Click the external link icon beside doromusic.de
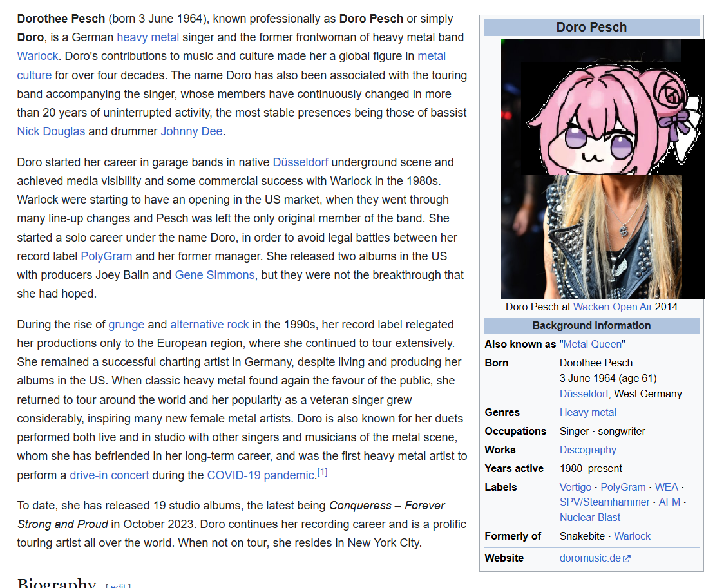The width and height of the screenshot is (715, 588). [x=627, y=558]
